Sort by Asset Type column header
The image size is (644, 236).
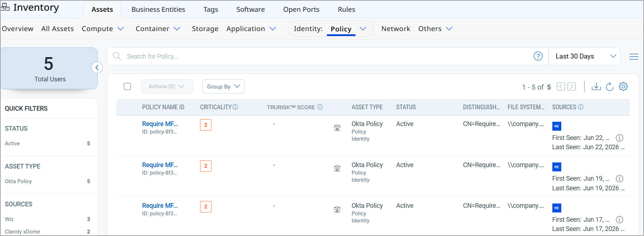click(x=367, y=107)
